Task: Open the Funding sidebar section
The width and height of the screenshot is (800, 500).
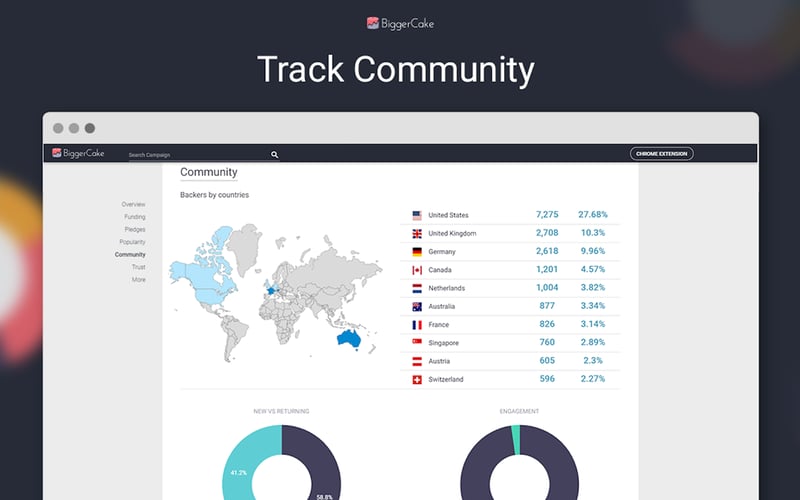Action: tap(135, 217)
